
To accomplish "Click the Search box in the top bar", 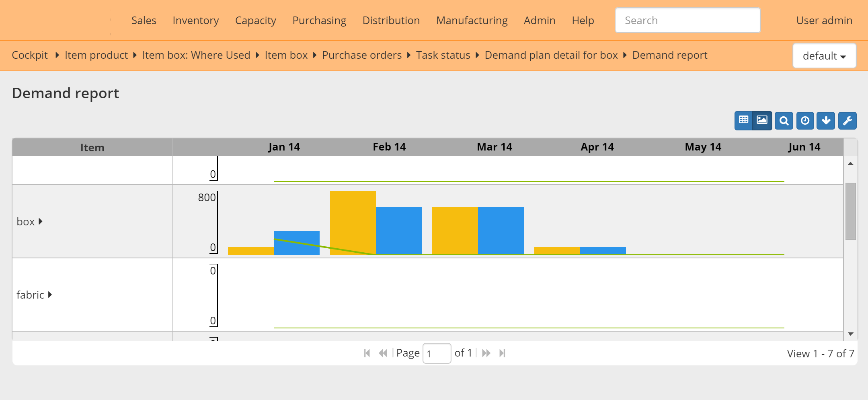I will 687,20.
